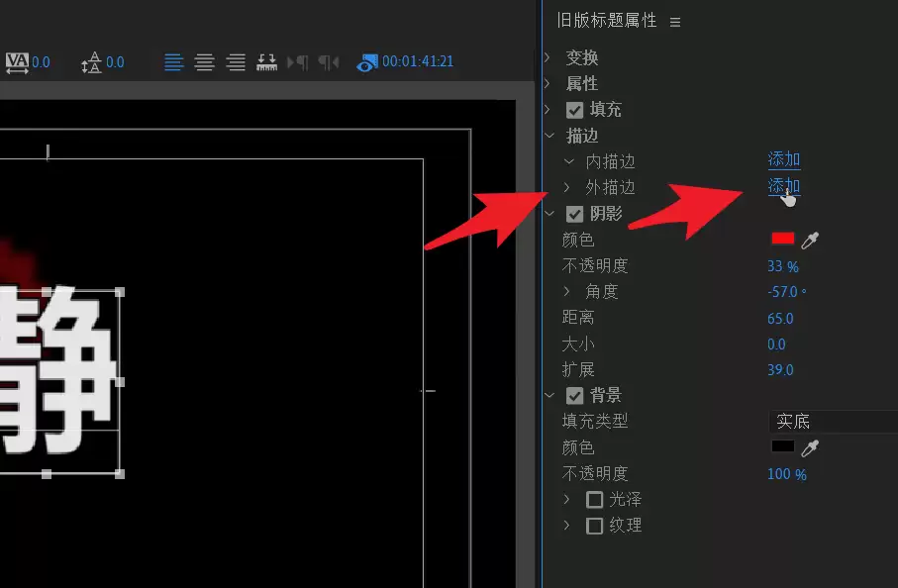
Task: Uncheck the 背景 checkbox
Action: click(x=574, y=396)
